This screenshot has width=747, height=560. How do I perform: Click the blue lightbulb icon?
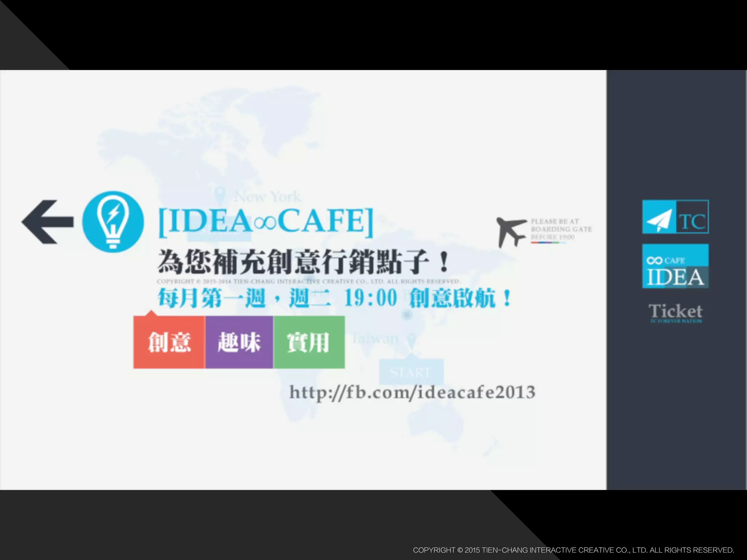tap(113, 221)
